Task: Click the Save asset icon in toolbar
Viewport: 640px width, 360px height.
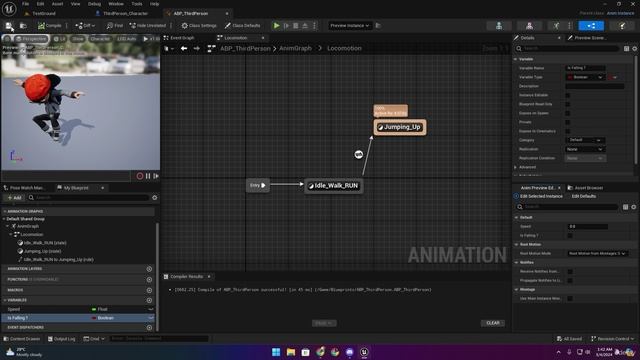Action: [9, 26]
